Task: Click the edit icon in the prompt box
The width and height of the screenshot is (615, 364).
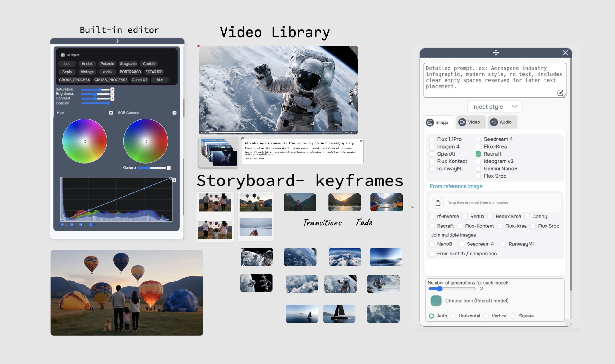Action: pyautogui.click(x=560, y=93)
